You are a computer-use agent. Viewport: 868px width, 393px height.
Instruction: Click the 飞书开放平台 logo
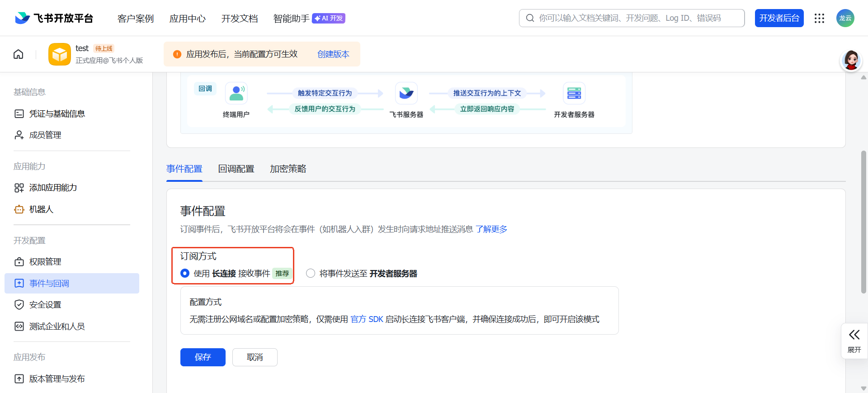click(54, 18)
